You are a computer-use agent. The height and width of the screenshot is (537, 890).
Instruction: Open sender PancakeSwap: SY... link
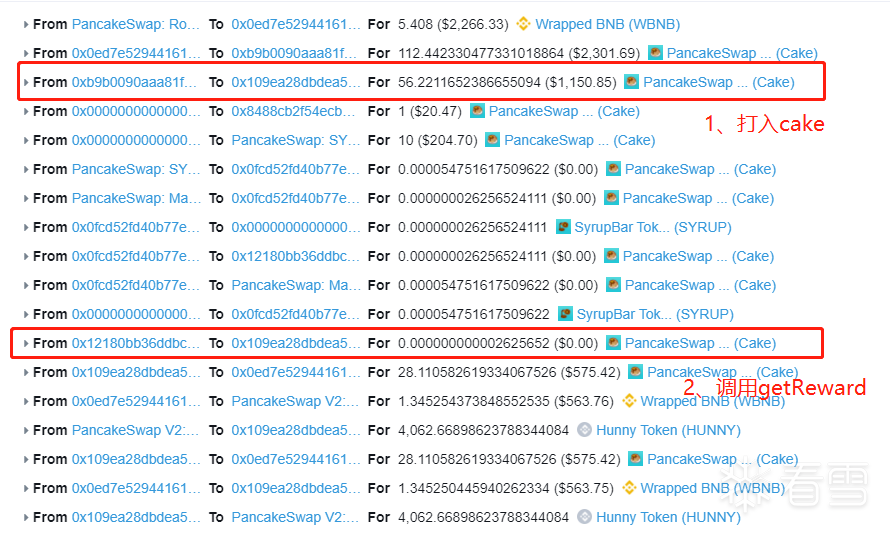point(136,169)
